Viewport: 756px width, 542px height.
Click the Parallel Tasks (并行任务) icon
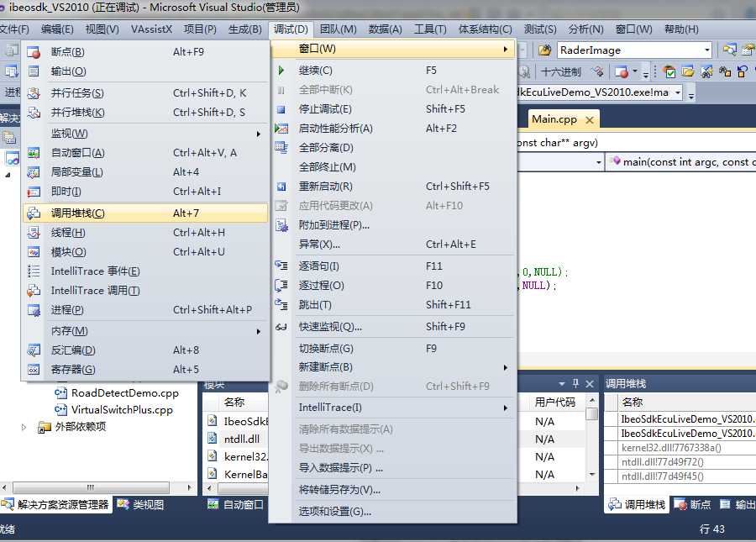34,93
